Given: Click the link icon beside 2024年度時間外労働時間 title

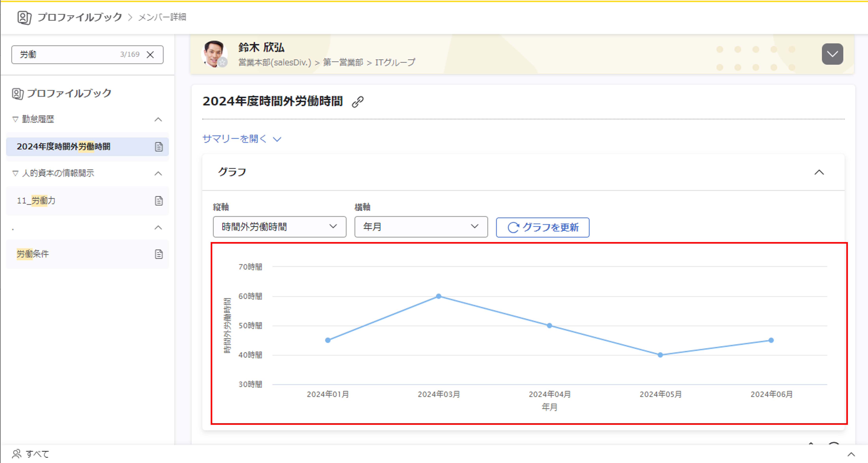Looking at the screenshot, I should click(x=357, y=102).
